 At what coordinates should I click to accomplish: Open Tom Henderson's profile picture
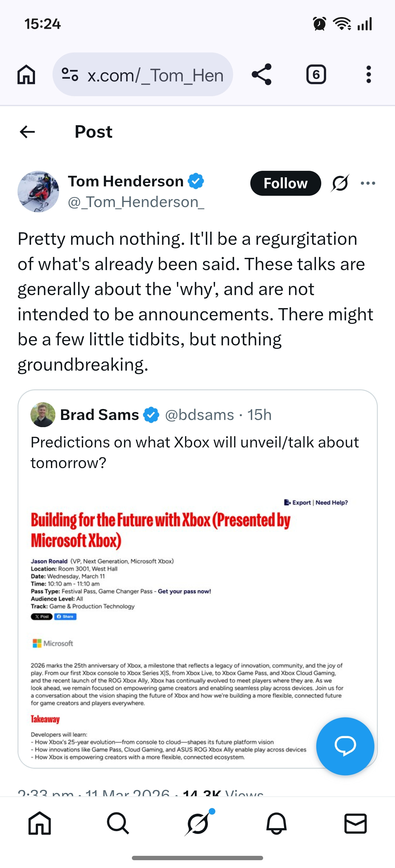[38, 191]
